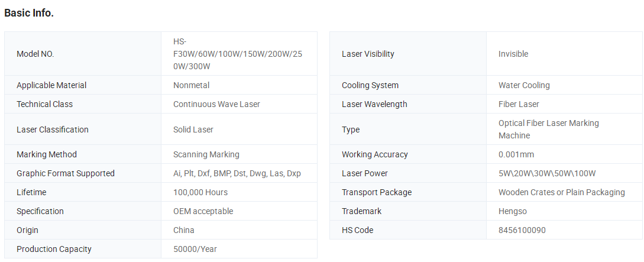This screenshot has width=644, height=262.
Task: Select the Scanning Marking value
Action: click(206, 154)
